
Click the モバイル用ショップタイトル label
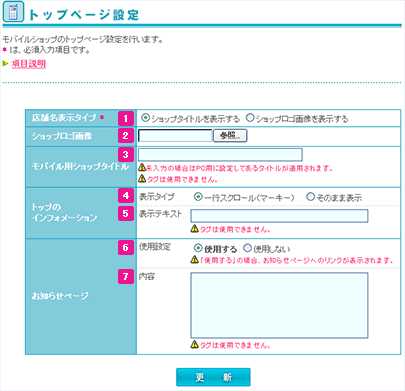coord(80,166)
